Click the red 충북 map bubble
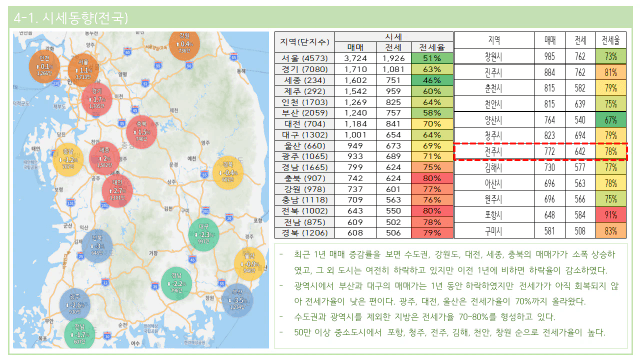640x360 pixels. (142, 132)
